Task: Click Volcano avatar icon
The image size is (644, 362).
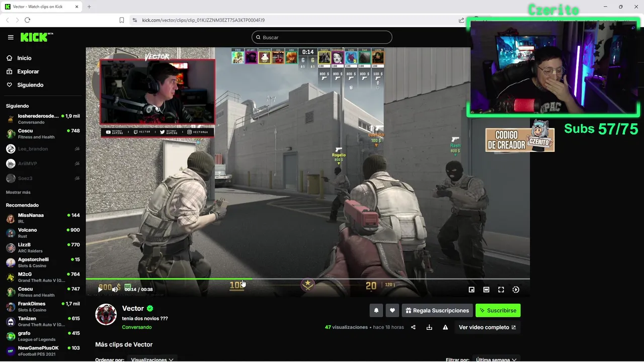Action: click(11, 233)
